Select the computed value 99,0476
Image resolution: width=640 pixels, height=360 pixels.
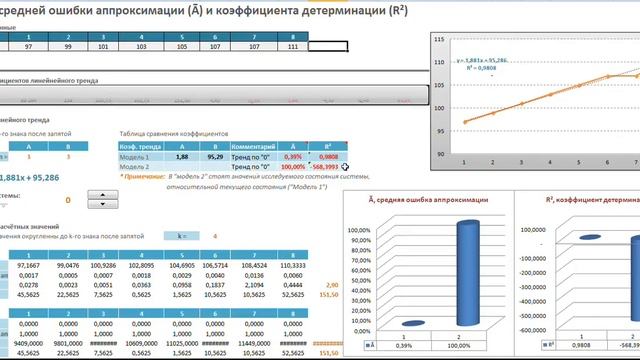pos(68,265)
